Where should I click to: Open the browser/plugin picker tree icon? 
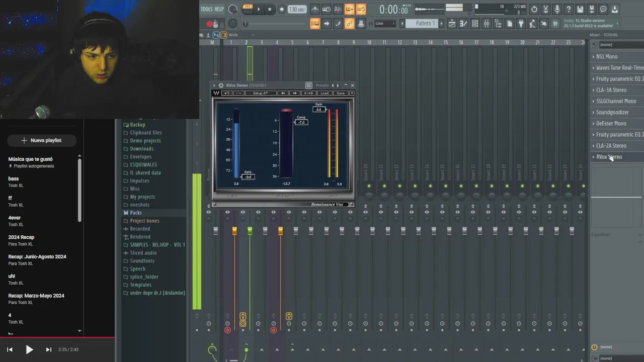tap(498, 24)
